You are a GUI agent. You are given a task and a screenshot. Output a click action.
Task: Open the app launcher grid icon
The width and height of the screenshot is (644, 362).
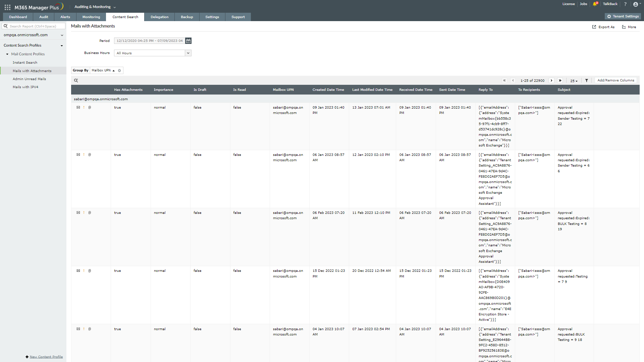point(7,7)
